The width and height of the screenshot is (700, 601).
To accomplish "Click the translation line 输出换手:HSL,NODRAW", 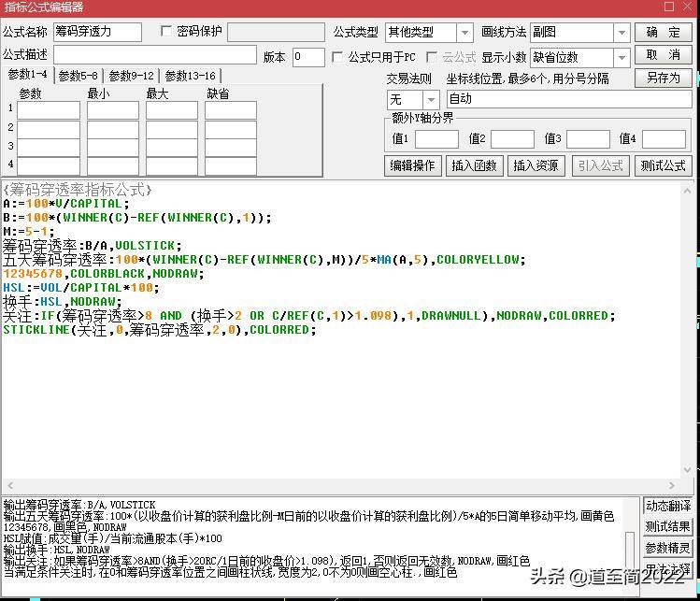I will [57, 550].
